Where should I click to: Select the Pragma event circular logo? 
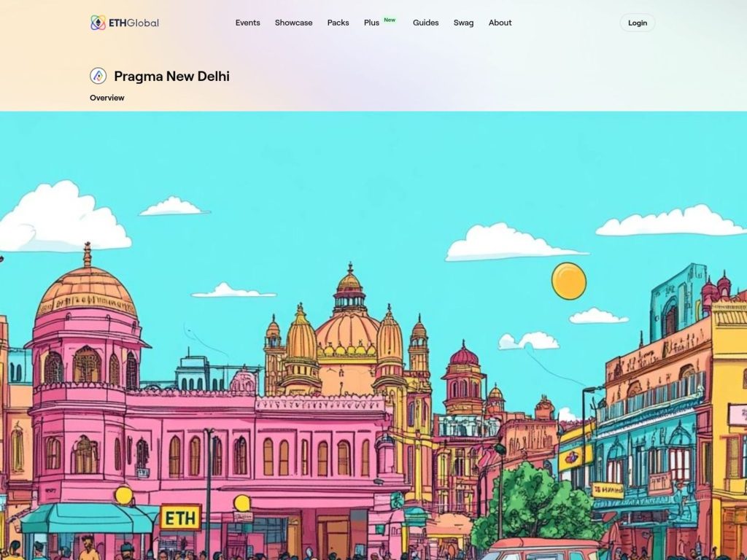pyautogui.click(x=96, y=75)
